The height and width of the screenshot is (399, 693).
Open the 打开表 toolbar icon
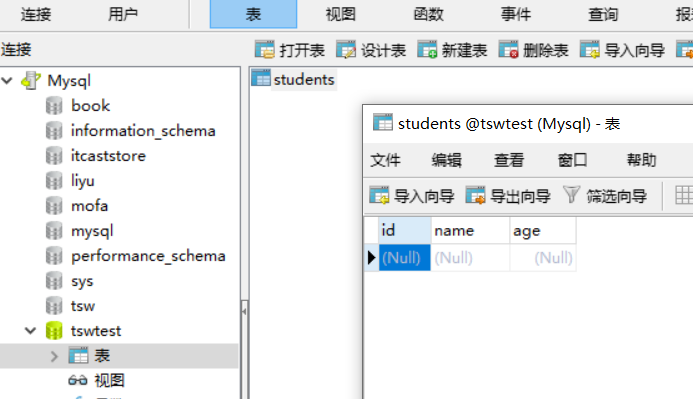tap(265, 49)
